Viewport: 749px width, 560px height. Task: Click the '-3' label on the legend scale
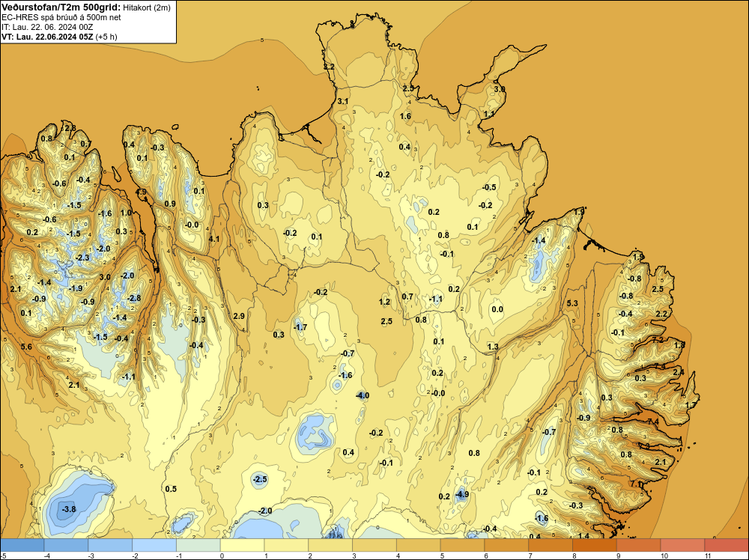point(91,556)
